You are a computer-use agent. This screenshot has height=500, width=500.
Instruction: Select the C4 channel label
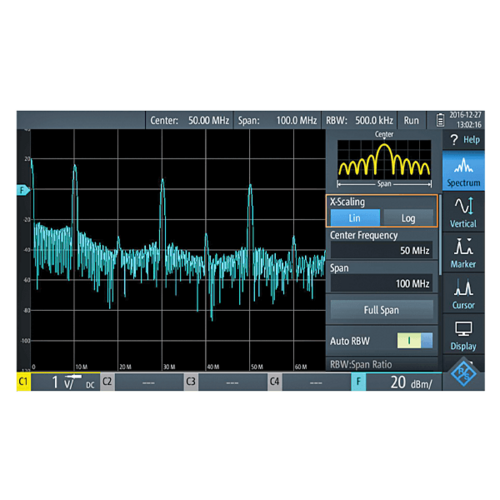coord(275,382)
